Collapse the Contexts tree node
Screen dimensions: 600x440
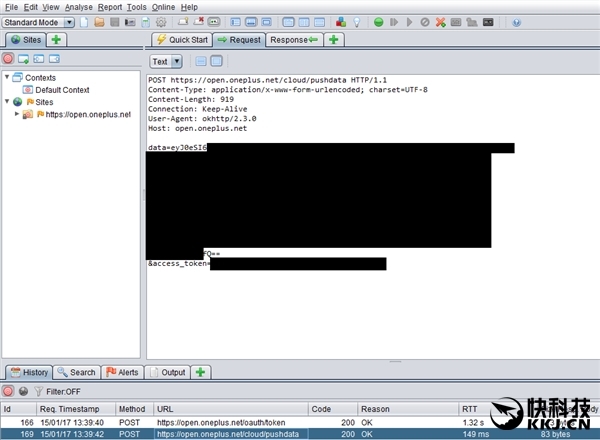point(7,77)
